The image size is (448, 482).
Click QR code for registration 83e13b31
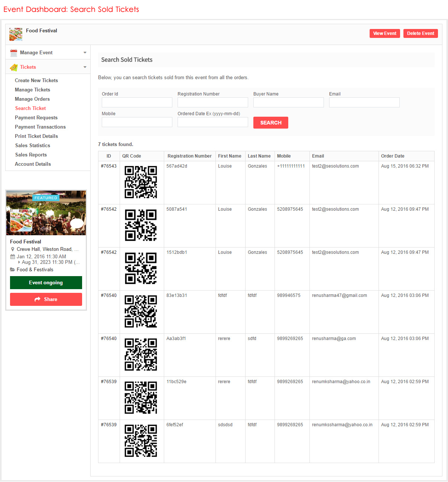point(141,311)
